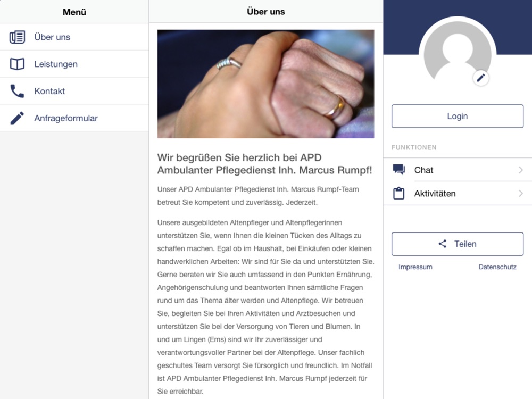Expand the Chat row chevron
This screenshot has width=532, height=399.
click(521, 170)
